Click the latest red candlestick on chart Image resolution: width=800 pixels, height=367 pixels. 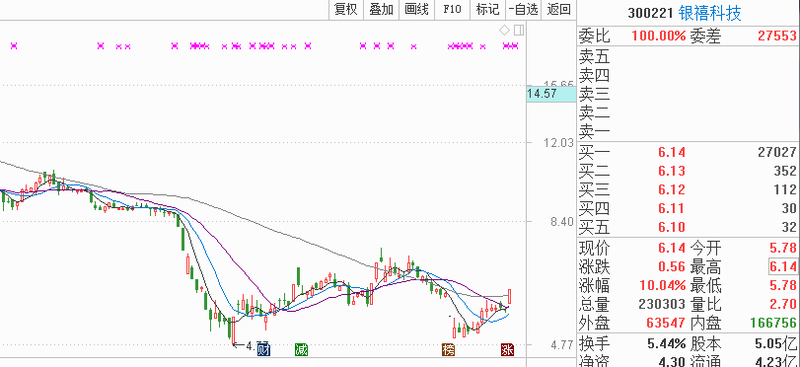click(x=509, y=297)
